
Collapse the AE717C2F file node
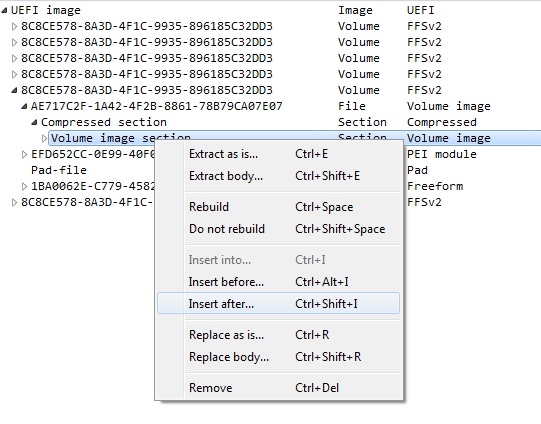tap(24, 106)
